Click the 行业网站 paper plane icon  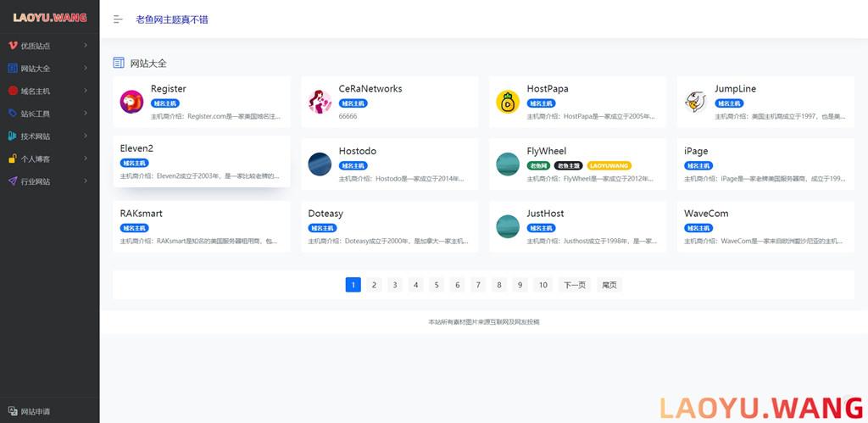point(13,181)
